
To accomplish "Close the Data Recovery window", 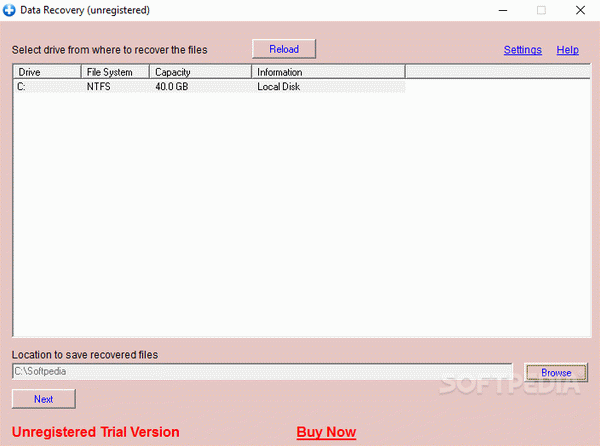I will pos(580,10).
